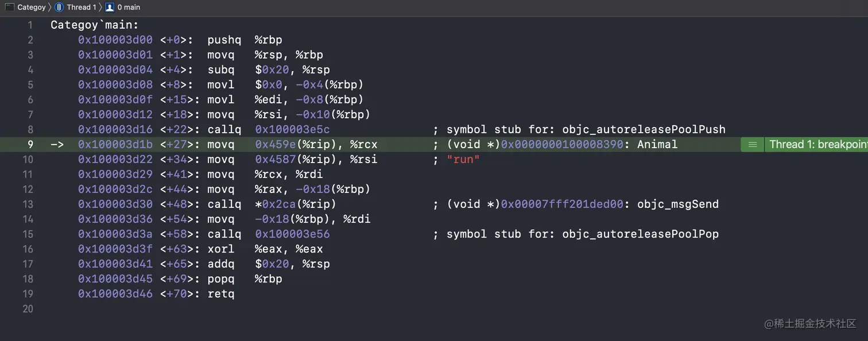868x341 pixels.
Task: Click the red "run" selector string
Action: [463, 160]
